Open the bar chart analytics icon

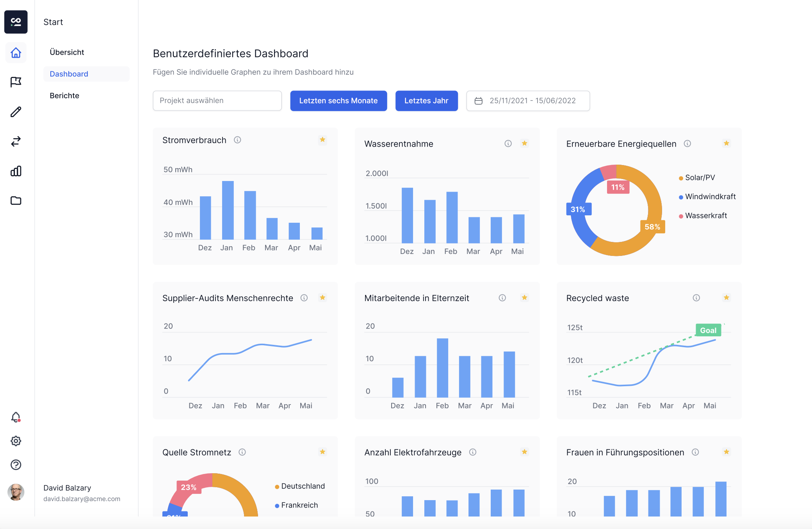pos(16,171)
